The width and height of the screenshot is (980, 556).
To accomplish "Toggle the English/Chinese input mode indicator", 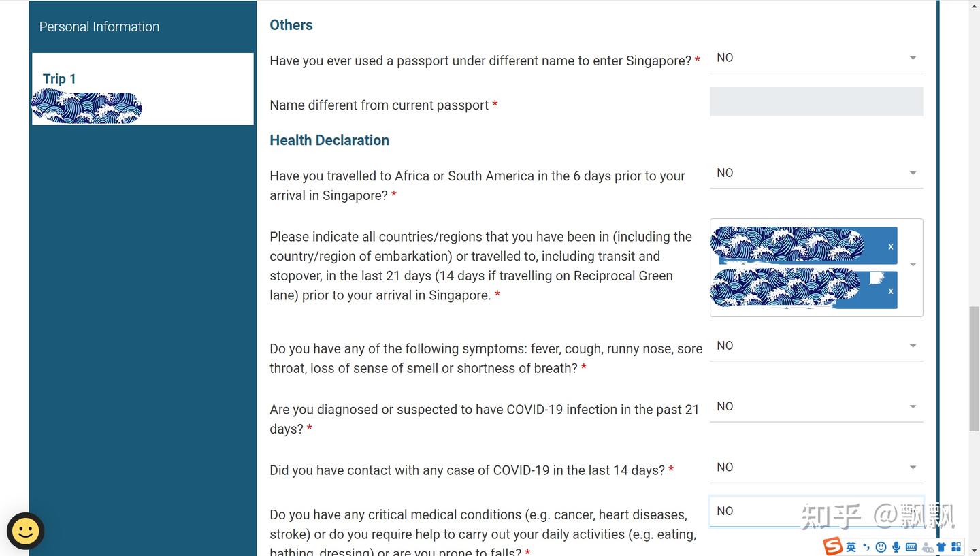I will pyautogui.click(x=851, y=546).
